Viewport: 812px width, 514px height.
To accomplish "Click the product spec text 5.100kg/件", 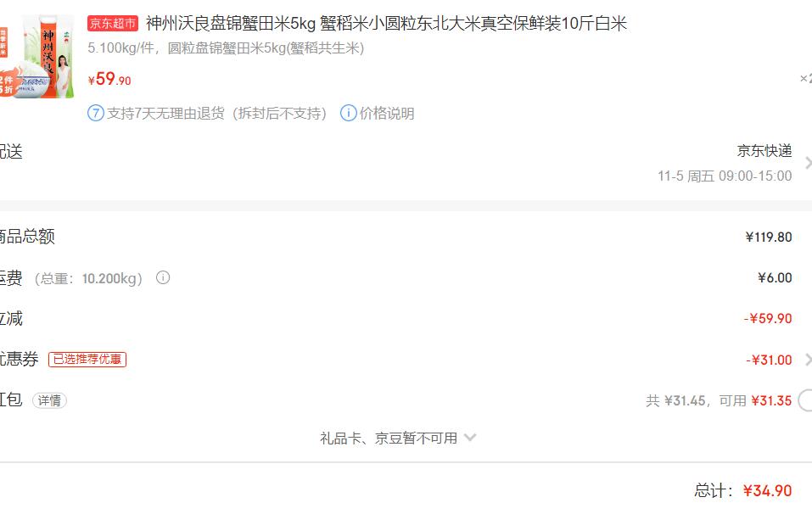I will pyautogui.click(x=120, y=48).
